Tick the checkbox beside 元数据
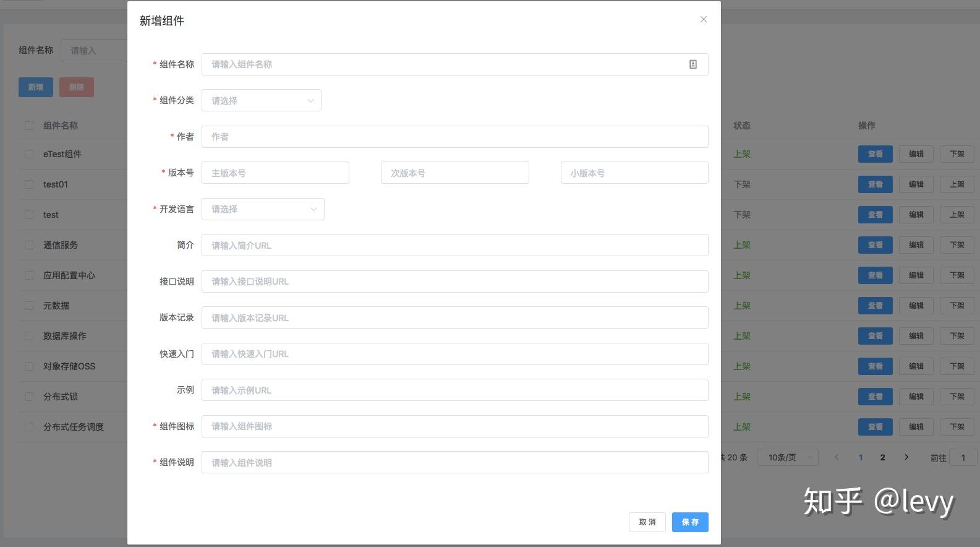The width and height of the screenshot is (980, 547). click(29, 306)
